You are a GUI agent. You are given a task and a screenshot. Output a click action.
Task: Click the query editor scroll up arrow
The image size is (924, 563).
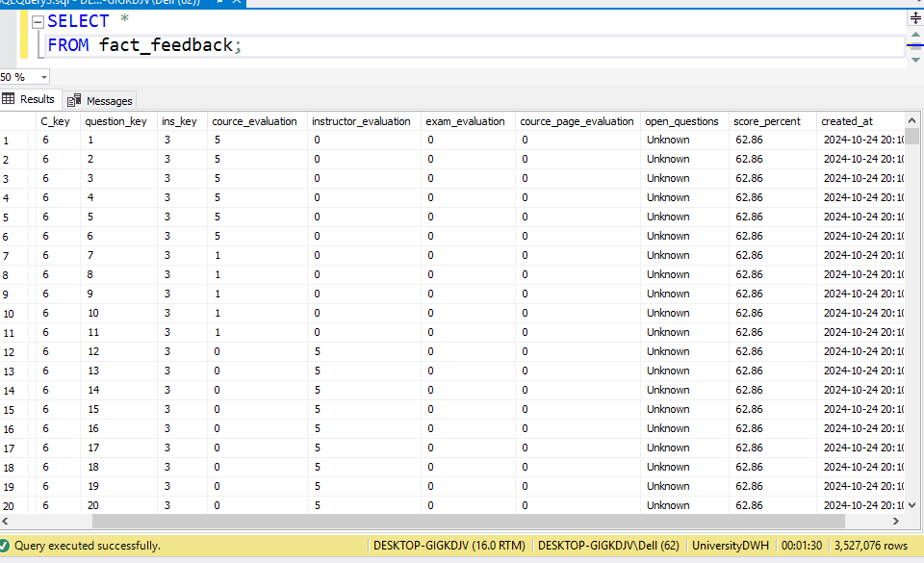pyautogui.click(x=915, y=35)
